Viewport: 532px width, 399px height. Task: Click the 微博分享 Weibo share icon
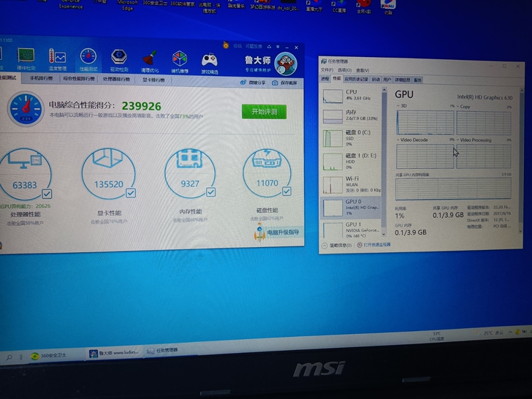click(243, 83)
